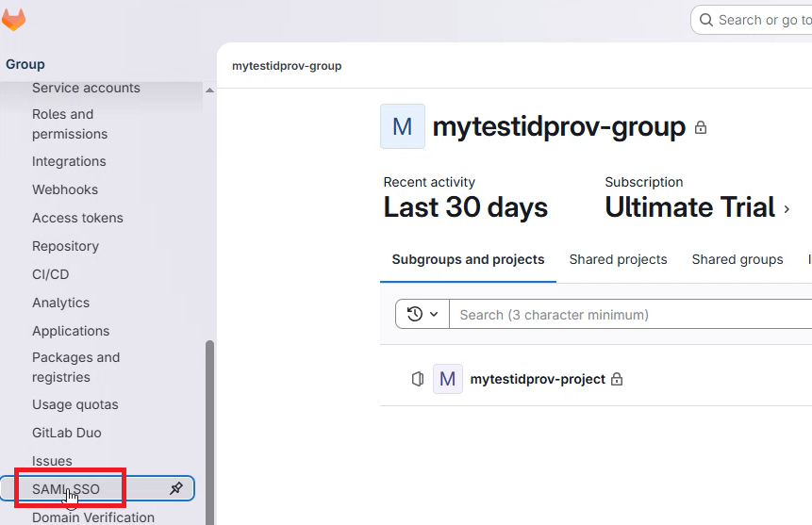Switch to Subgroups and projects tab

pos(468,259)
